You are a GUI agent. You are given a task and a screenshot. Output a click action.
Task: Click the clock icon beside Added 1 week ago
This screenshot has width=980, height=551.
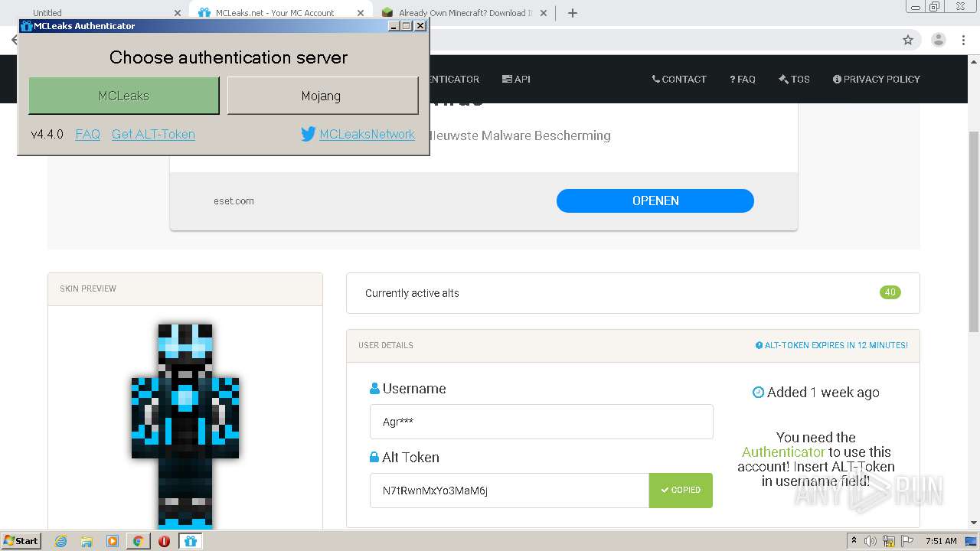coord(759,393)
